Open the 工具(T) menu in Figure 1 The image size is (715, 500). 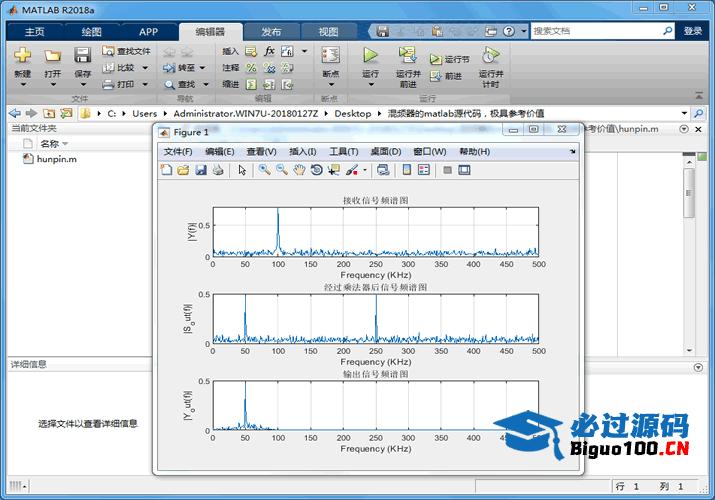tap(344, 151)
